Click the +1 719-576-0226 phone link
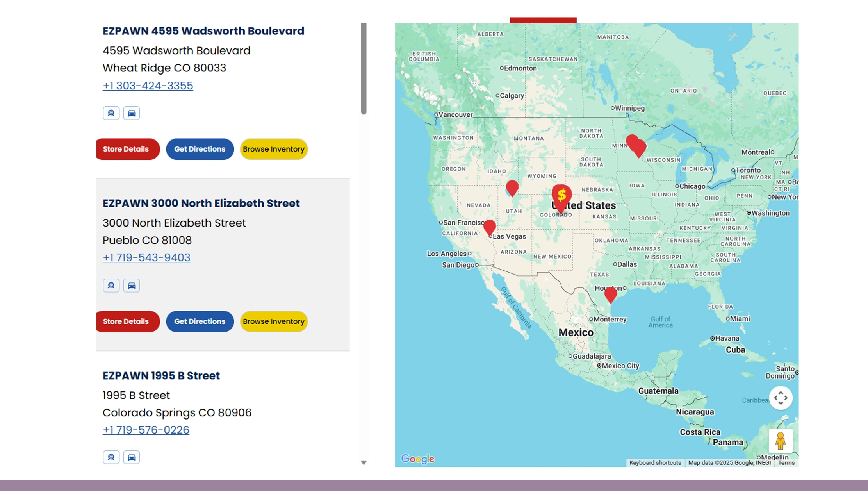 pyautogui.click(x=146, y=430)
